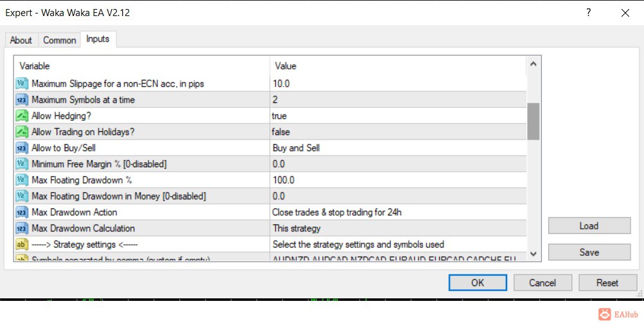Select the Inputs tab
The width and height of the screenshot is (644, 324).
(98, 39)
